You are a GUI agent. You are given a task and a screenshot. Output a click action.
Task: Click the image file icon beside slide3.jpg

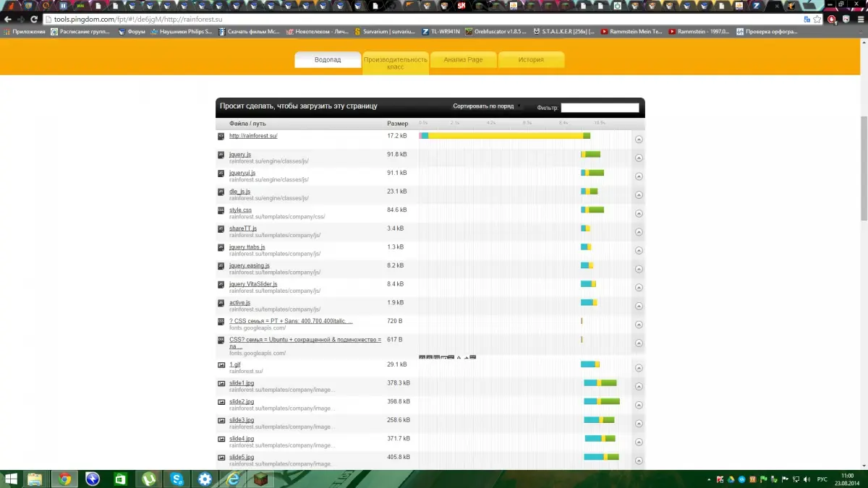pyautogui.click(x=221, y=421)
